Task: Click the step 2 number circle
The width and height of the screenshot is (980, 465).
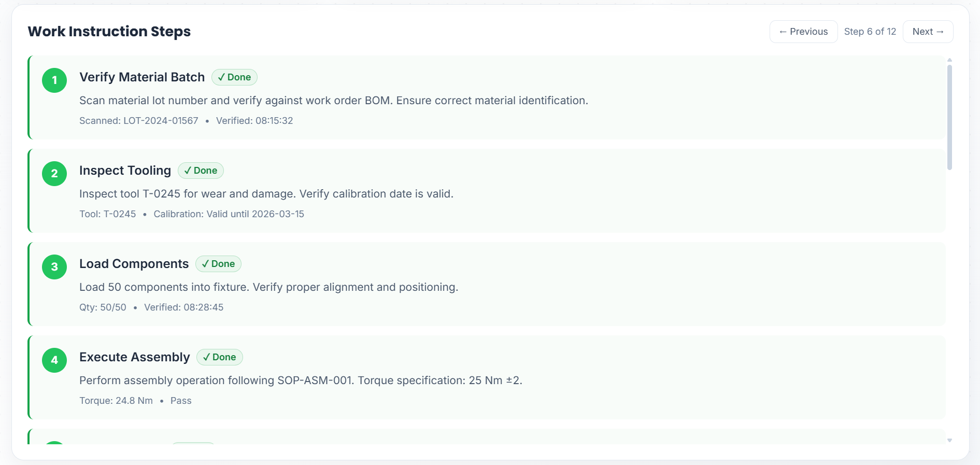Action: [x=54, y=174]
